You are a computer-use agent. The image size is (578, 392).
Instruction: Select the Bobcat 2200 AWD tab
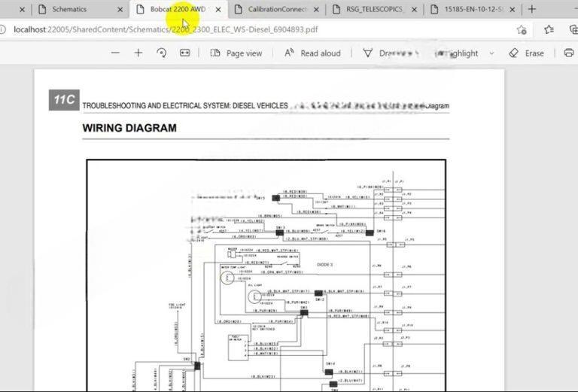click(178, 9)
